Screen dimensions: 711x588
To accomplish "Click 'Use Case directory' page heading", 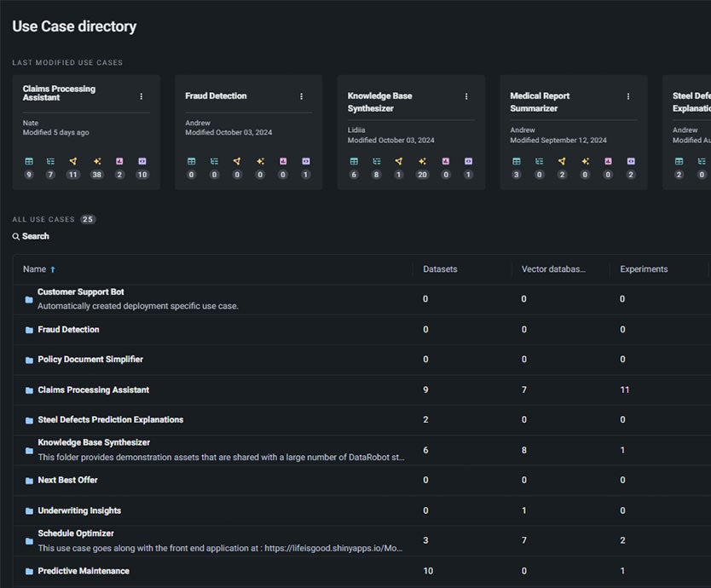I will [74, 26].
